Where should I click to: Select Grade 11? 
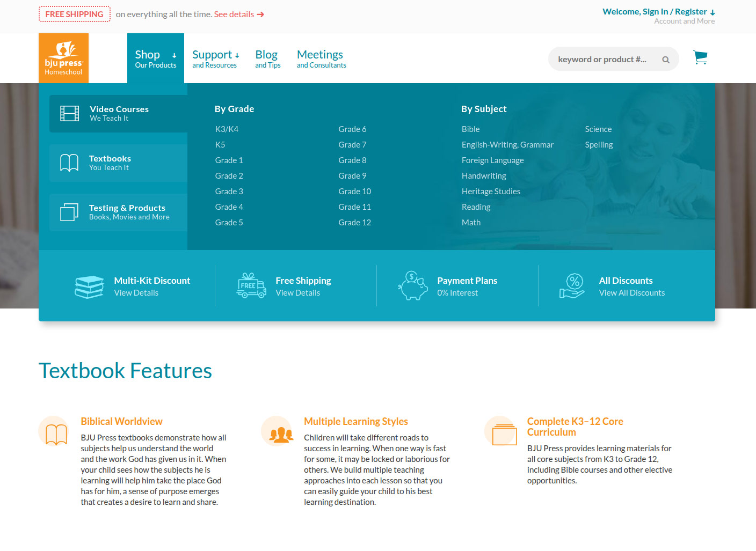355,207
